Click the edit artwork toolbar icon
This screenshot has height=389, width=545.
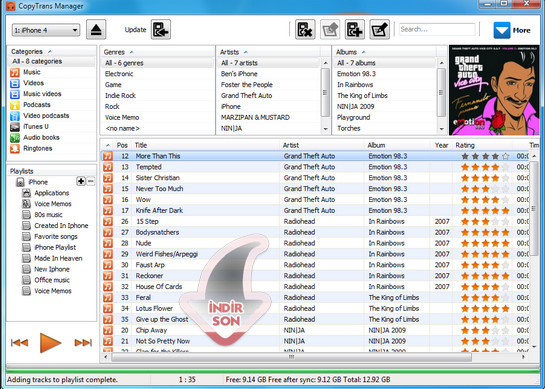click(330, 30)
